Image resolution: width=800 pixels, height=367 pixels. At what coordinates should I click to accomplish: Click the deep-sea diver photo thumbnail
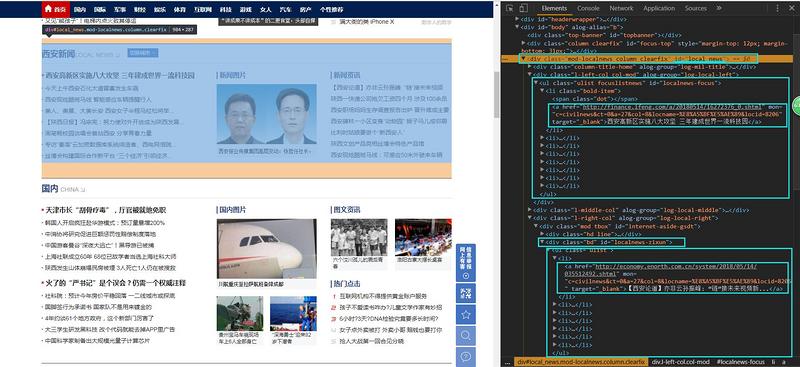tap(293, 314)
